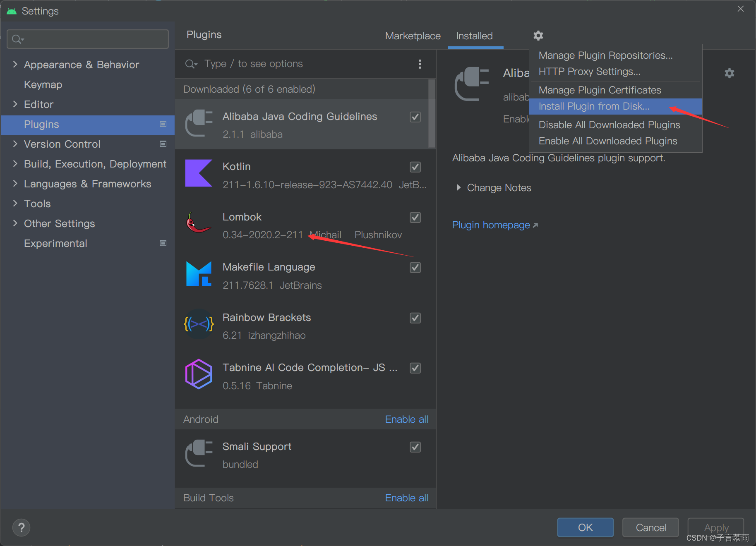Toggle the Smali Support checkbox
Screen dimensions: 756x546
pos(415,447)
